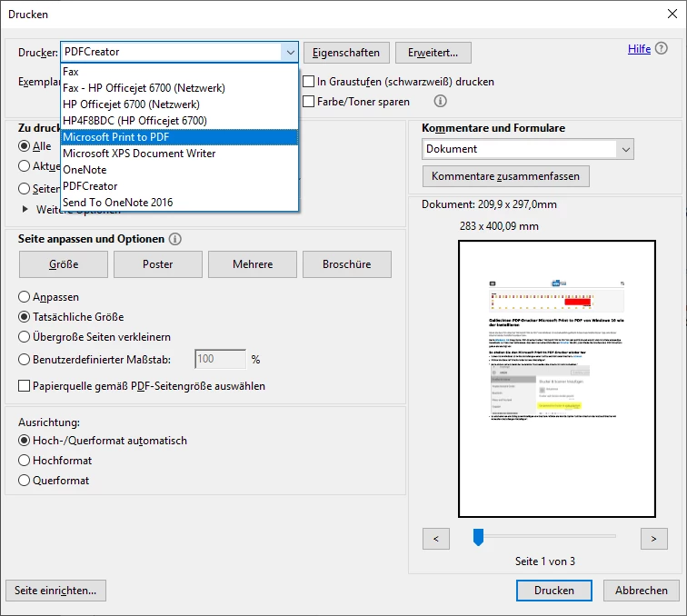This screenshot has height=616, width=687.
Task: Click the document print preview thumbnail
Action: (556, 379)
